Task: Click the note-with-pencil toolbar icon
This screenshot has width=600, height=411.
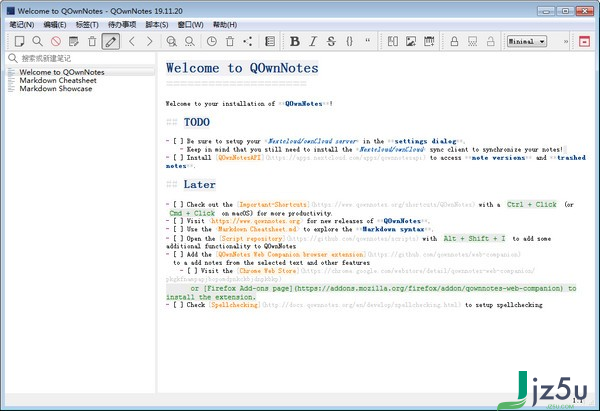Action: 73,41
